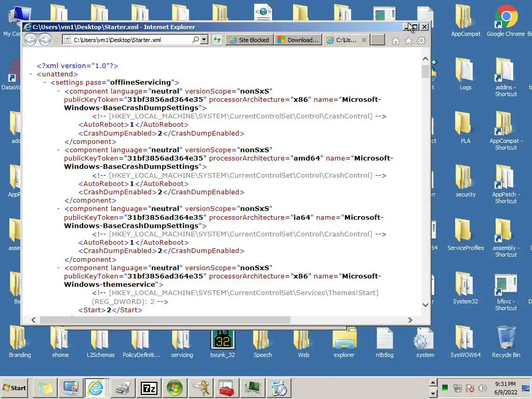Viewport: 532px width, 399px height.
Task: Open 7-Zip from the taskbar
Action: (x=149, y=388)
